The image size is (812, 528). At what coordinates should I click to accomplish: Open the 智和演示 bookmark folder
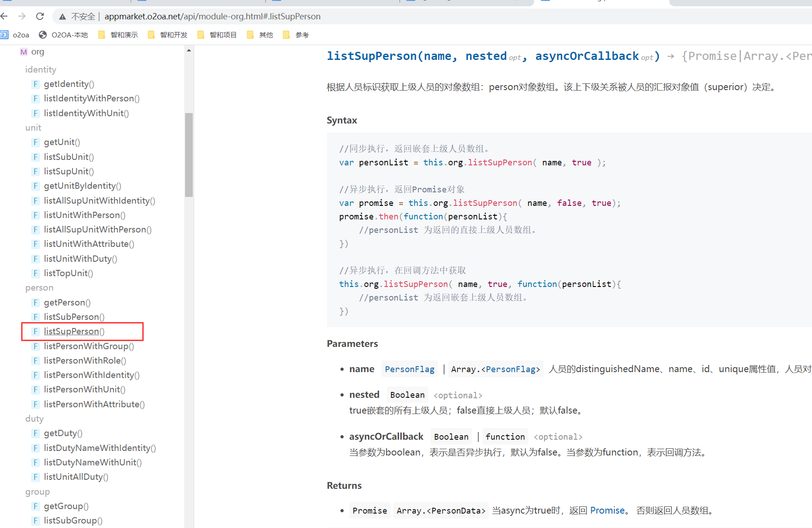coord(118,35)
